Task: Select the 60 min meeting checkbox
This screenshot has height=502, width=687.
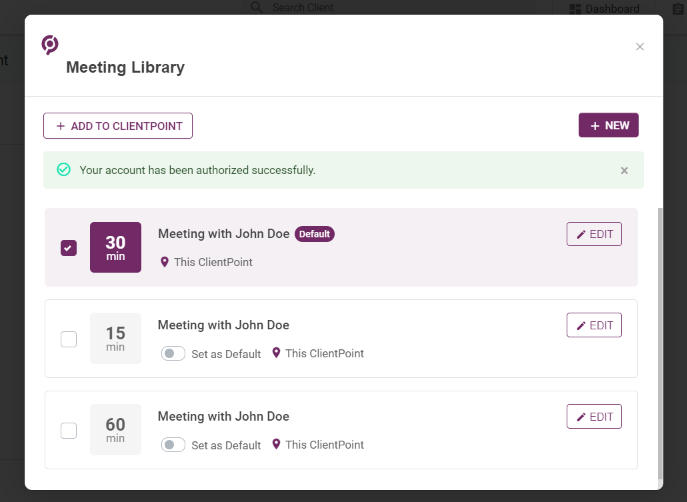Action: click(x=69, y=431)
